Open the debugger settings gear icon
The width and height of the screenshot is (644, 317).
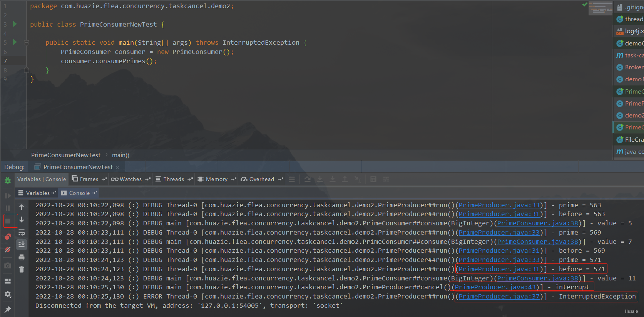8,295
